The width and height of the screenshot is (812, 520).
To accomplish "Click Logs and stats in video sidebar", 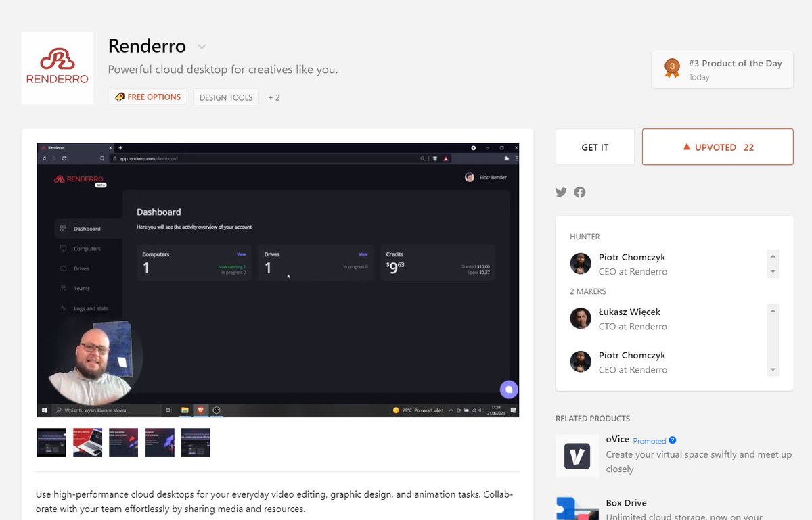I will click(85, 308).
